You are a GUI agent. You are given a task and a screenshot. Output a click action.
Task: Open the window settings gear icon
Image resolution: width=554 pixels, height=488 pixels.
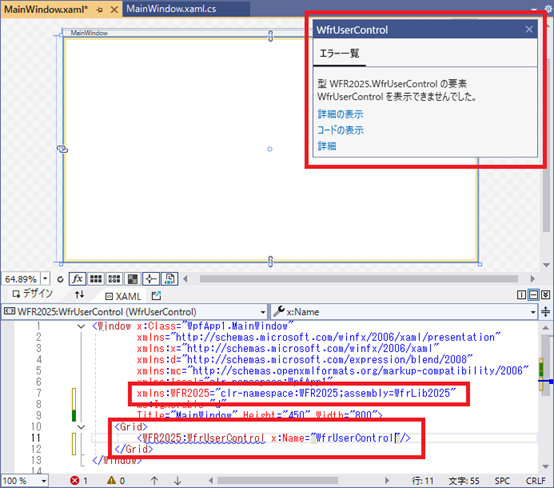[x=548, y=8]
